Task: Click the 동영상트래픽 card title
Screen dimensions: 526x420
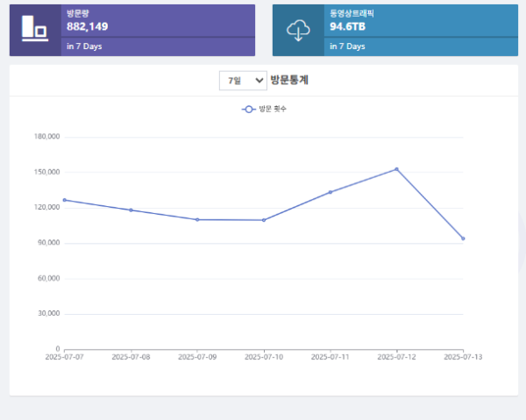Action: (352, 14)
